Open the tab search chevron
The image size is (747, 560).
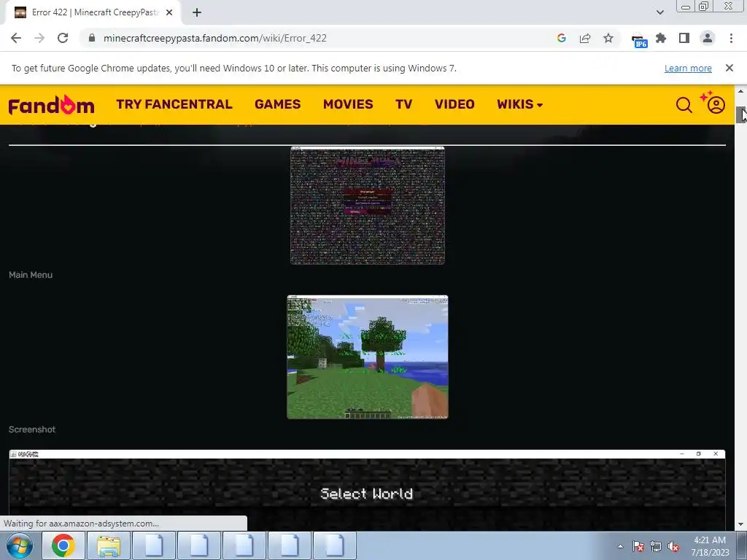click(x=659, y=12)
